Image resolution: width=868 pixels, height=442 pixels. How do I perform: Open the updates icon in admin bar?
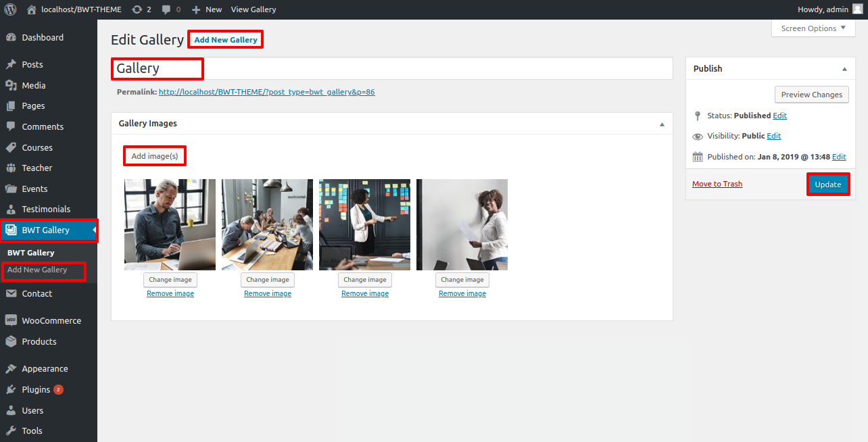137,9
